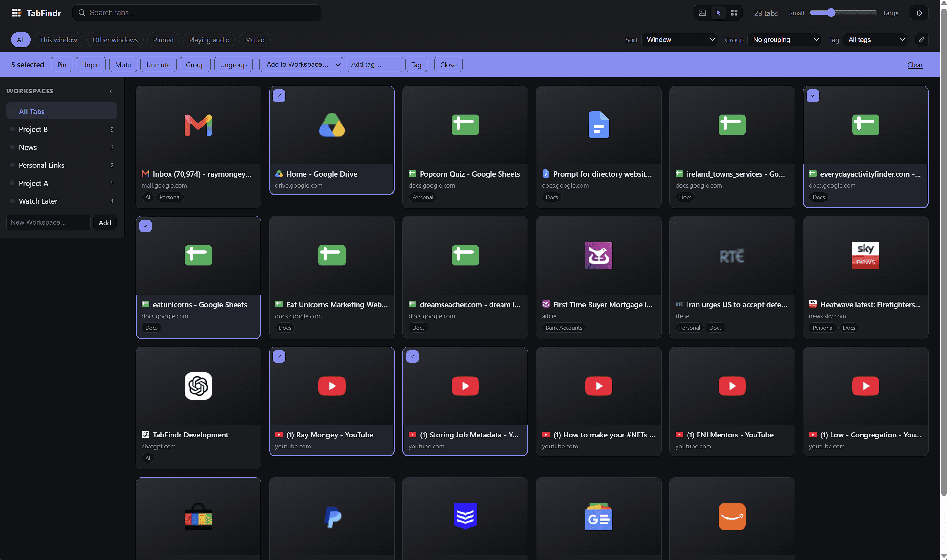
Task: Click the Google Docs icon on Prompt card
Action: [599, 125]
